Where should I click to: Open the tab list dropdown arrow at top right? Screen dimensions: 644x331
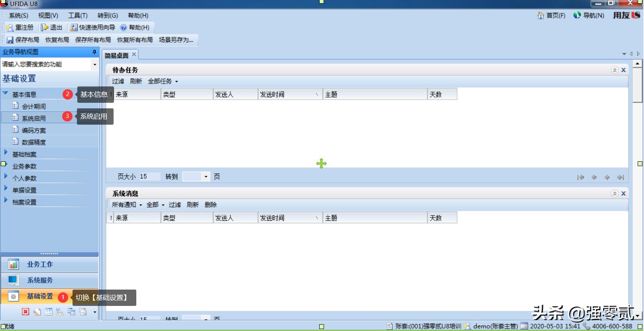coord(624,54)
